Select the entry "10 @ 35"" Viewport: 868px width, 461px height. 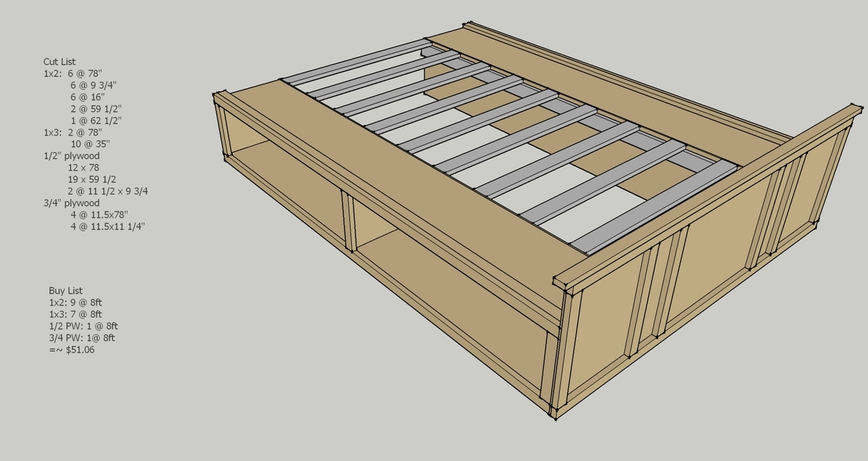(90, 144)
